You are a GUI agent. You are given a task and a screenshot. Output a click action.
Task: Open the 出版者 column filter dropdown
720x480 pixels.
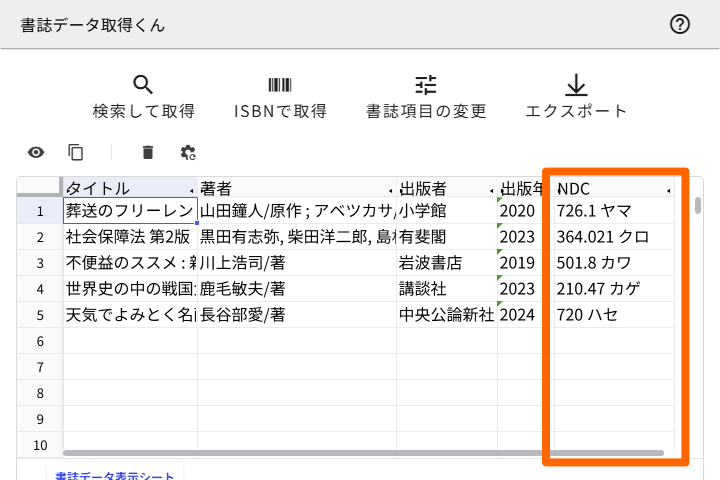coord(491,189)
